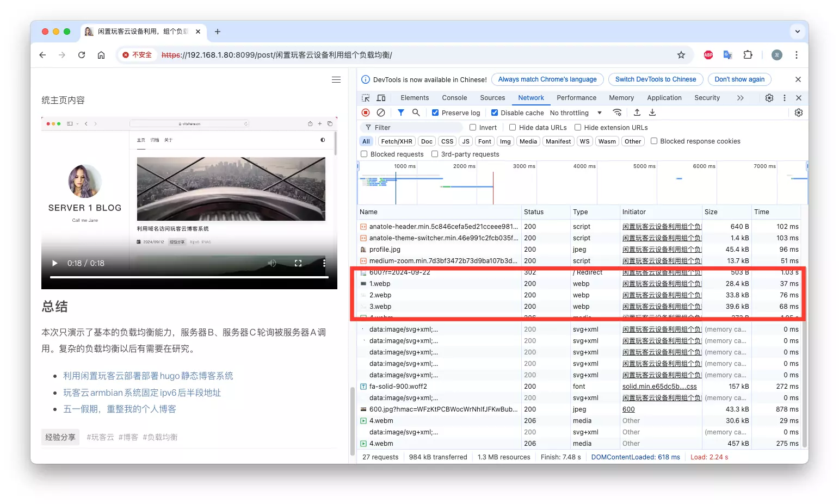
Task: Open Network panel settings gear
Action: (x=798, y=113)
